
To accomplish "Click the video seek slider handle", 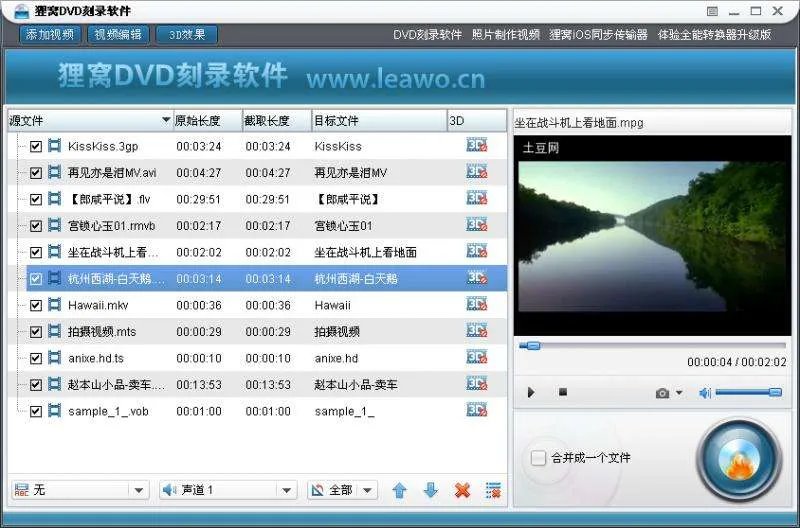I will click(x=531, y=346).
